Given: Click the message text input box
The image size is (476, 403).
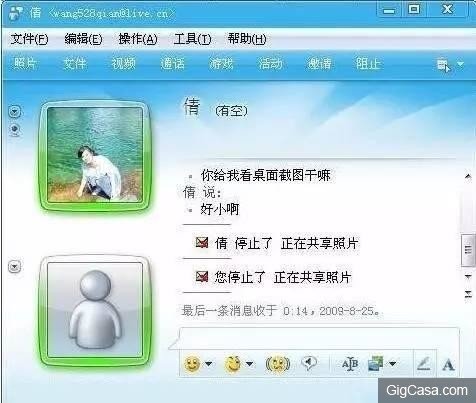Looking at the screenshot, I should pyautogui.click(x=319, y=338).
